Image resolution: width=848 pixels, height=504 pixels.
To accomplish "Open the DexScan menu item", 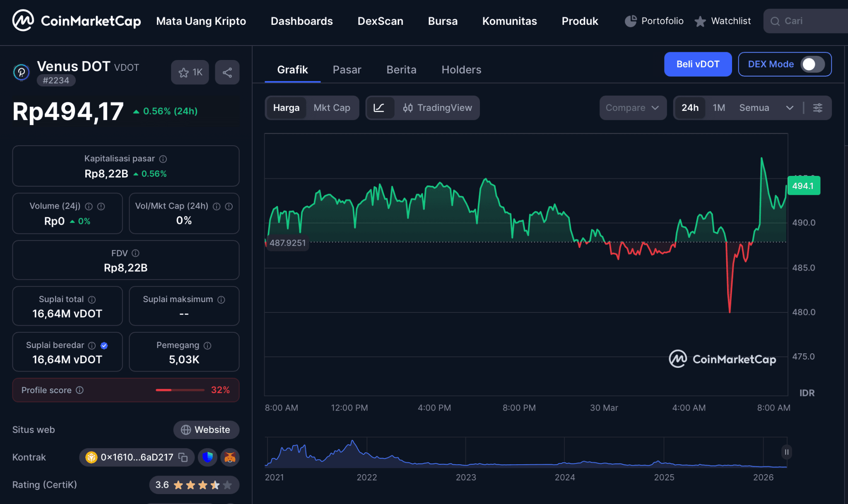I will point(380,21).
